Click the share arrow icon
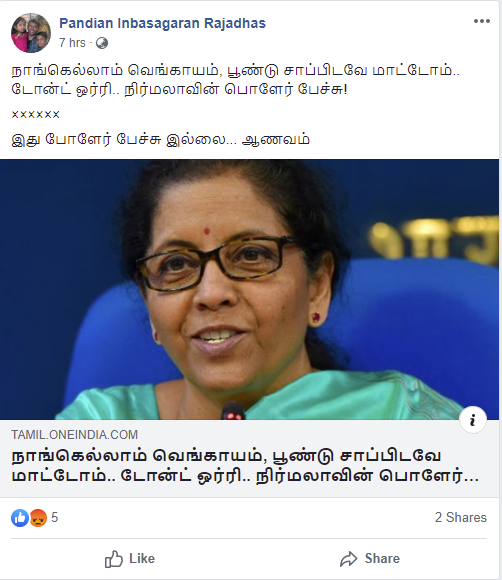 [x=348, y=559]
